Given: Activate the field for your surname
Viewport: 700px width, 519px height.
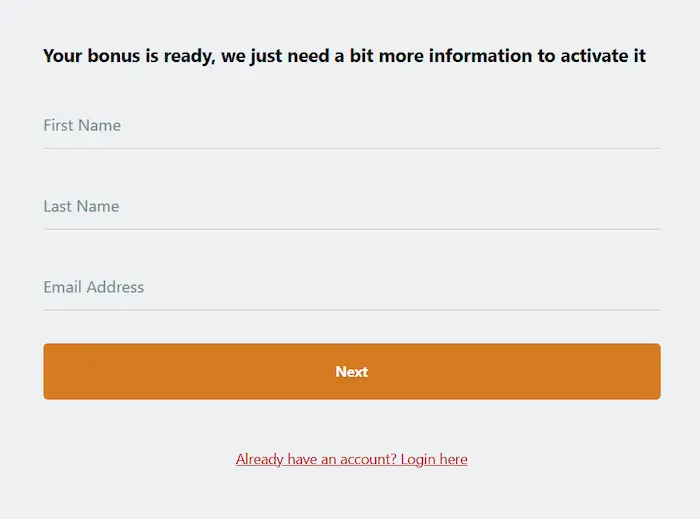Looking at the screenshot, I should pyautogui.click(x=352, y=207).
